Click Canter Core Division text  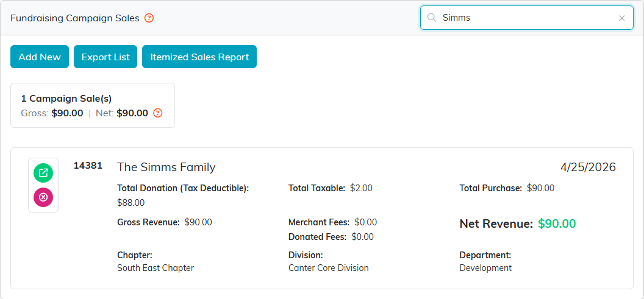click(329, 268)
